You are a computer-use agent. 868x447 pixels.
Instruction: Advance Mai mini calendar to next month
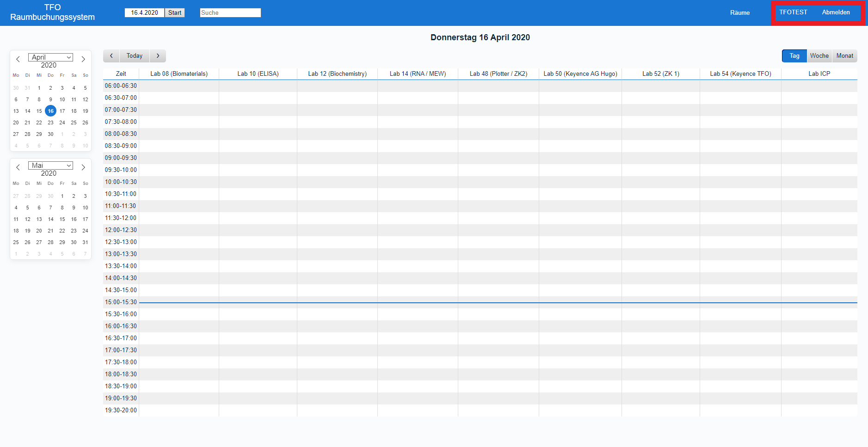click(x=83, y=167)
